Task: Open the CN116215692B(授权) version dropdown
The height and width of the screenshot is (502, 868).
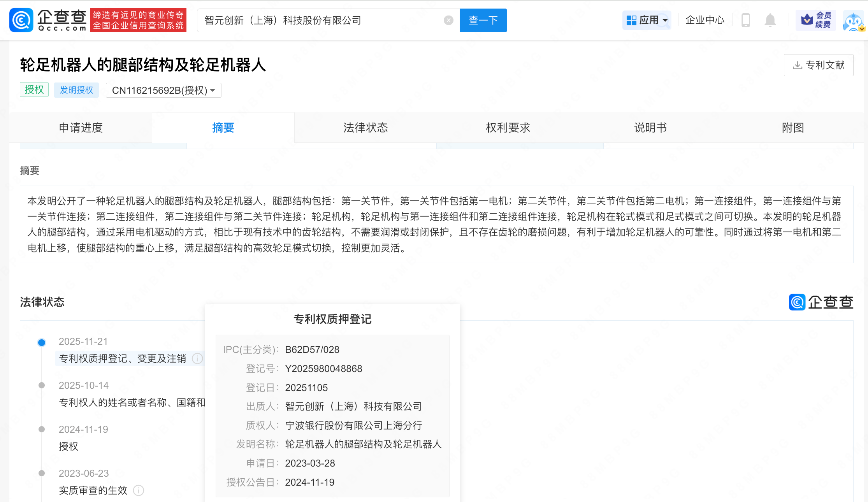Action: coord(163,90)
